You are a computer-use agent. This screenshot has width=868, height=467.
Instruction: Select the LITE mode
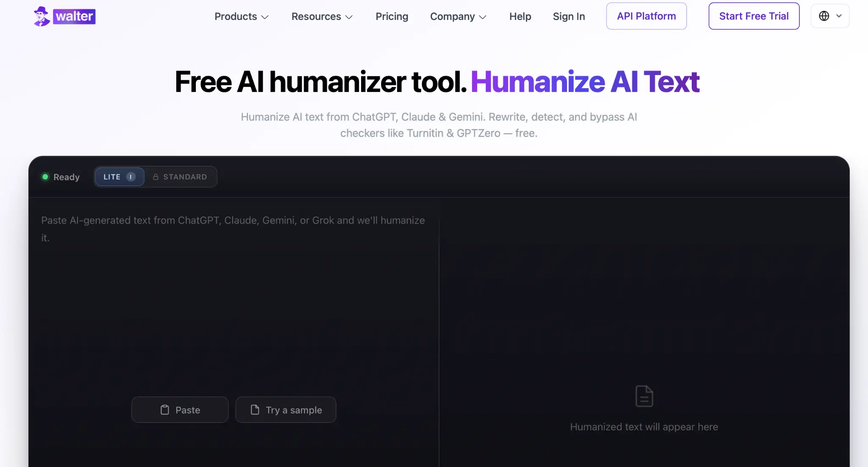(120, 177)
